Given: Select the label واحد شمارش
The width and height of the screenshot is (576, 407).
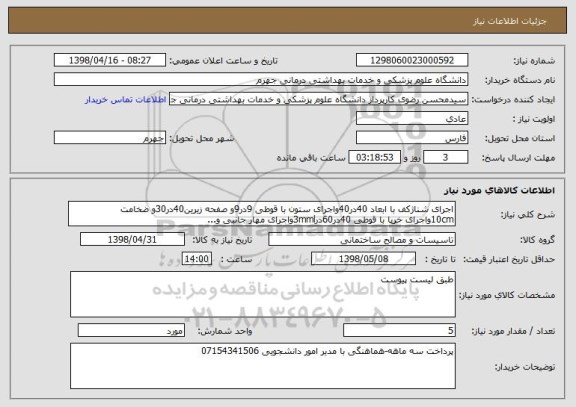Looking at the screenshot, I should pos(225,331).
